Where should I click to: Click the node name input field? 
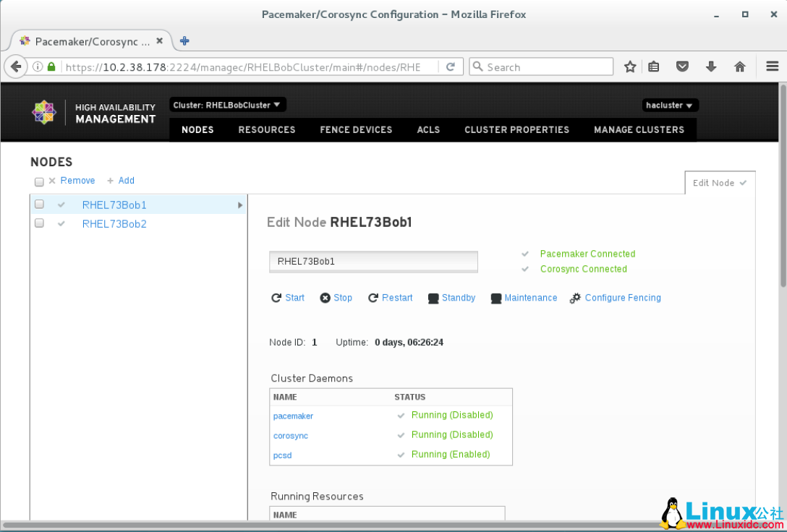(x=373, y=261)
